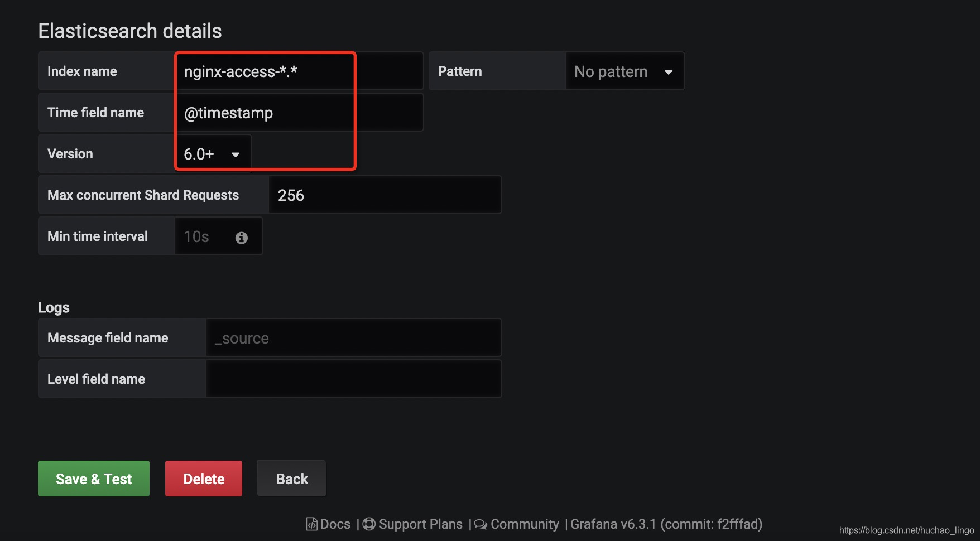Screen dimensions: 980x541
Task: Click the Version label
Action: [x=70, y=154]
